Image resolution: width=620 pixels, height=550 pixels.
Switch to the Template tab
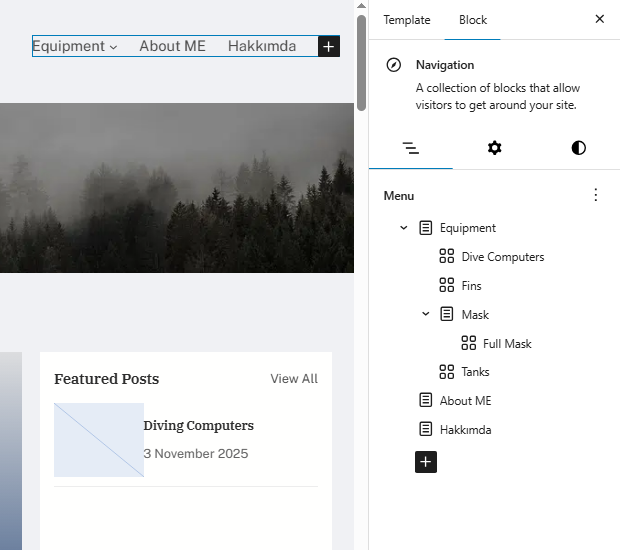click(407, 20)
